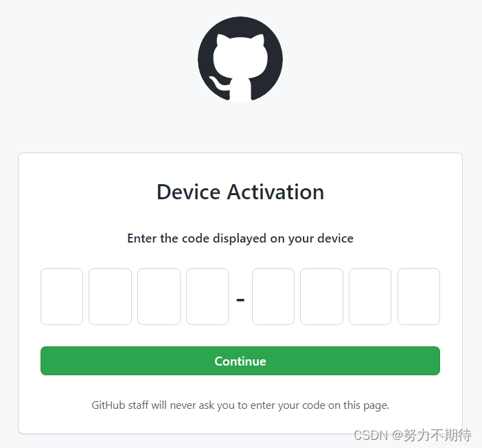The height and width of the screenshot is (448, 482).
Task: Select the fourth box before the dash
Action: pyautogui.click(x=207, y=296)
